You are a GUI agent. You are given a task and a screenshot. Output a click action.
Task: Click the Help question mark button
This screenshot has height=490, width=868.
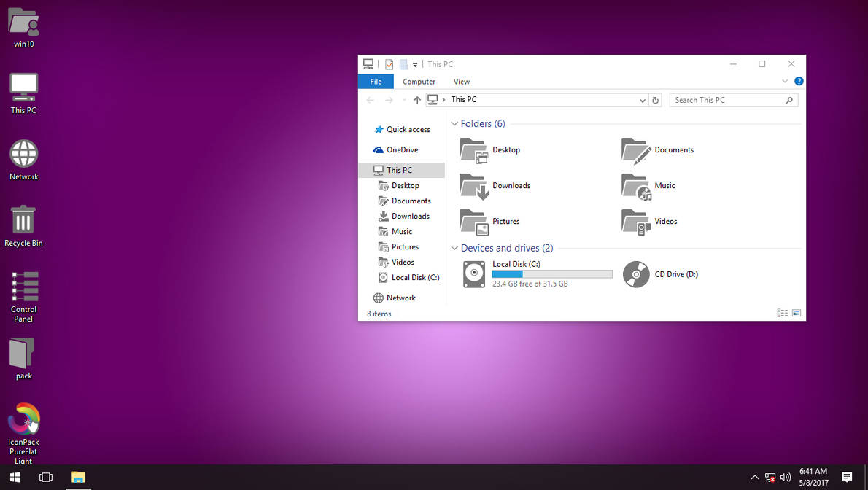tap(798, 81)
